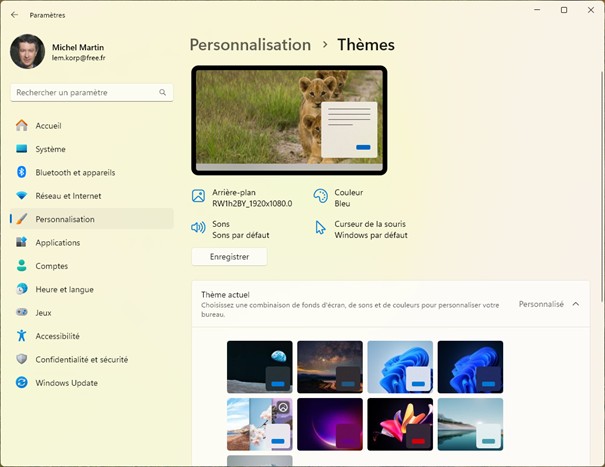Click Michel Martin's profile picture

click(x=27, y=51)
